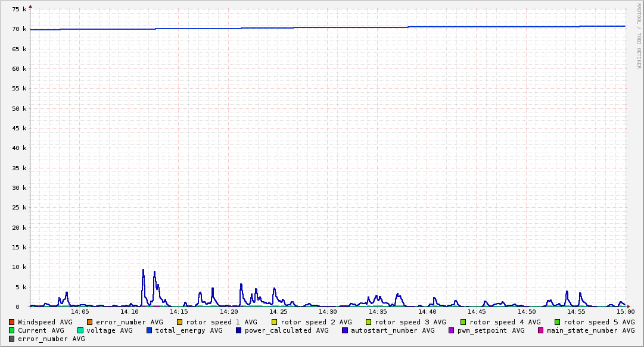Click the power_calculated AVG legend label
This screenshot has width=644, height=347.
point(286,330)
